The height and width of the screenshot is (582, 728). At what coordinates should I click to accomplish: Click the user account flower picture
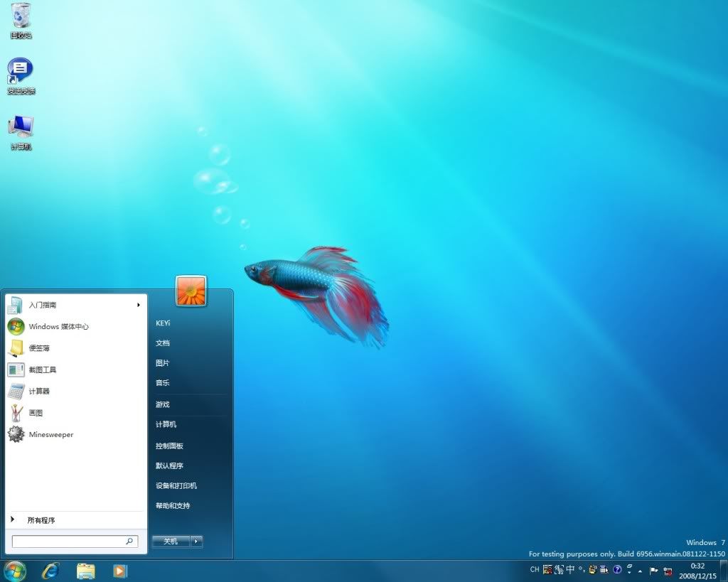point(191,291)
